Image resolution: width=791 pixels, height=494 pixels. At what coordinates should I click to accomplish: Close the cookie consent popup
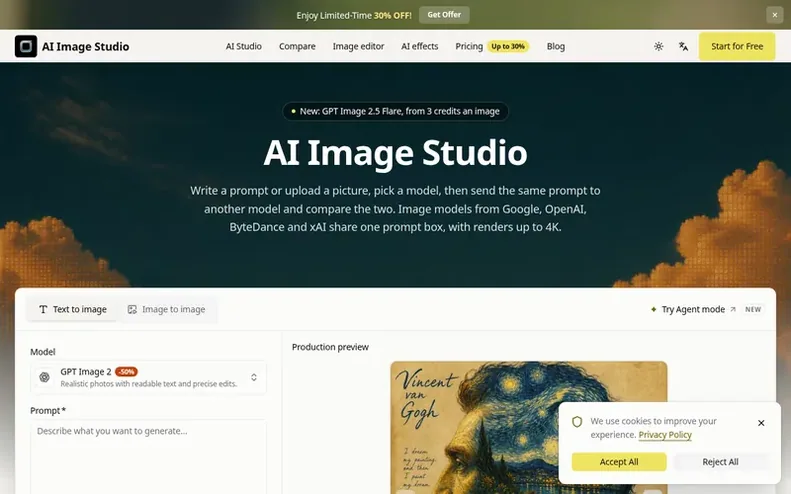tap(761, 423)
